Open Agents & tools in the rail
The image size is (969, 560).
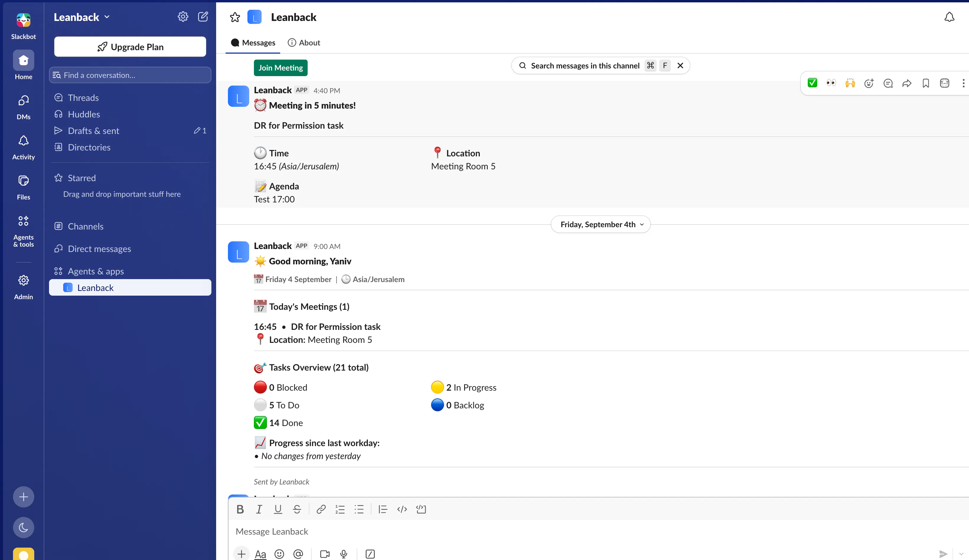point(23,231)
